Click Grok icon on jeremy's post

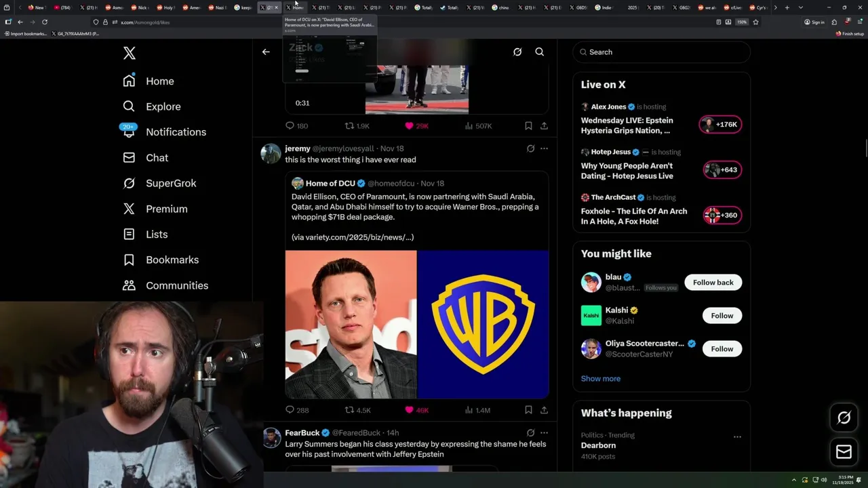pyautogui.click(x=530, y=148)
